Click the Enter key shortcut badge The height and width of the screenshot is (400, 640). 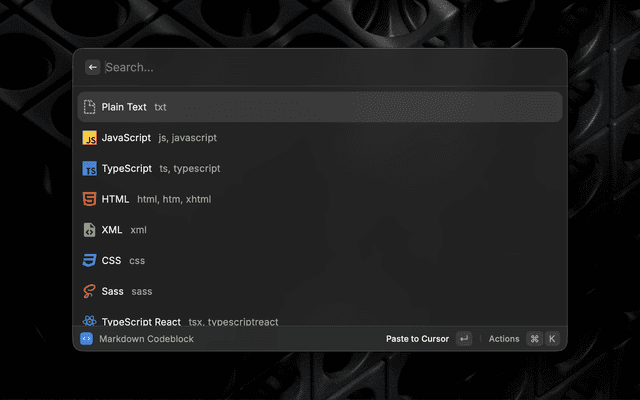coord(464,339)
